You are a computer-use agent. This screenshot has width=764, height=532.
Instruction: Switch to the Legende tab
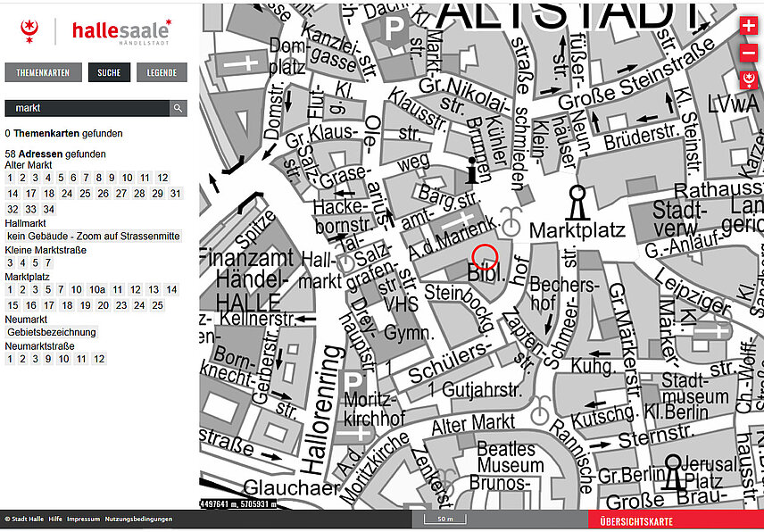tap(162, 73)
